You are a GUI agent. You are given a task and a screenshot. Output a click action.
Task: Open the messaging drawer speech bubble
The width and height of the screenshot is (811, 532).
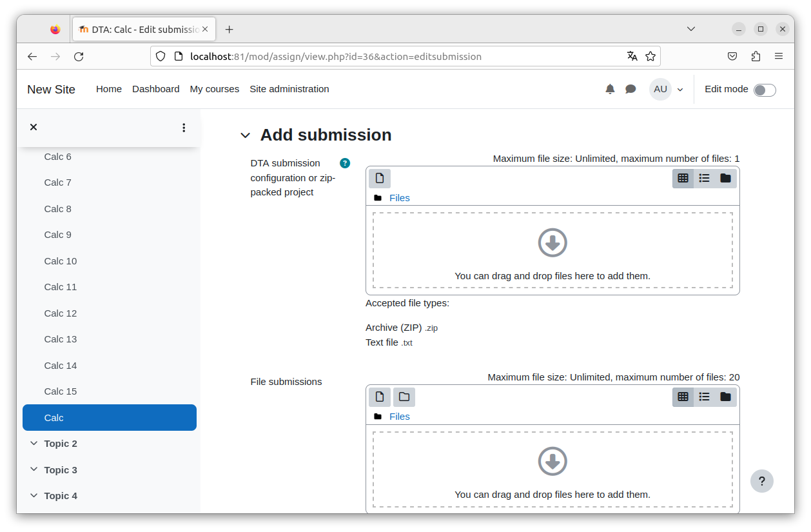630,89
